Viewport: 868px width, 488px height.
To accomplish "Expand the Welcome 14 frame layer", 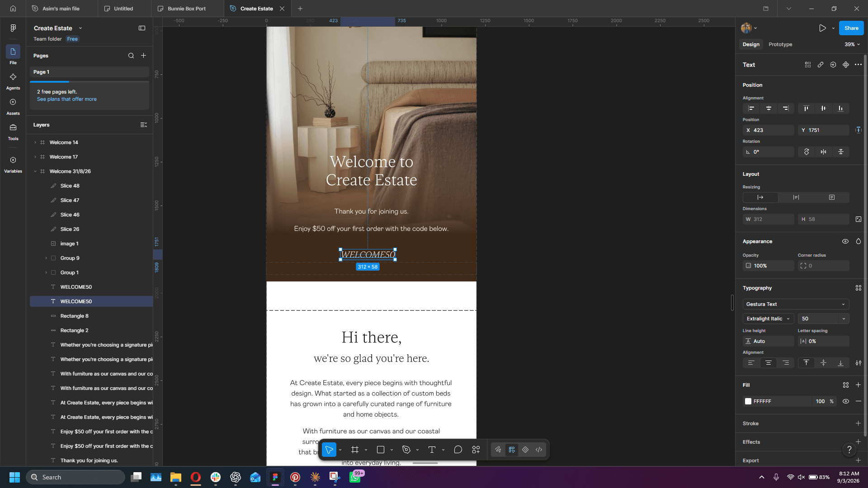I will (35, 142).
